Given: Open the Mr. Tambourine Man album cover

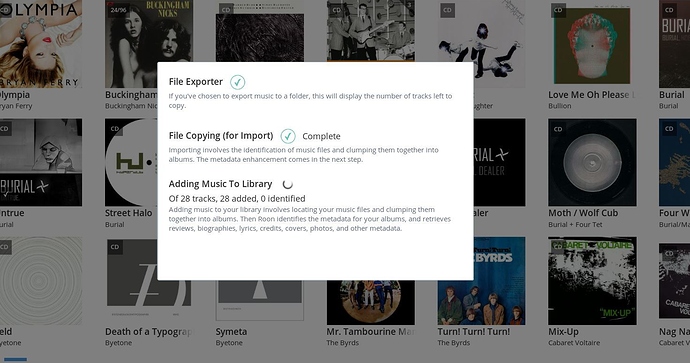Looking at the screenshot, I should [371, 303].
